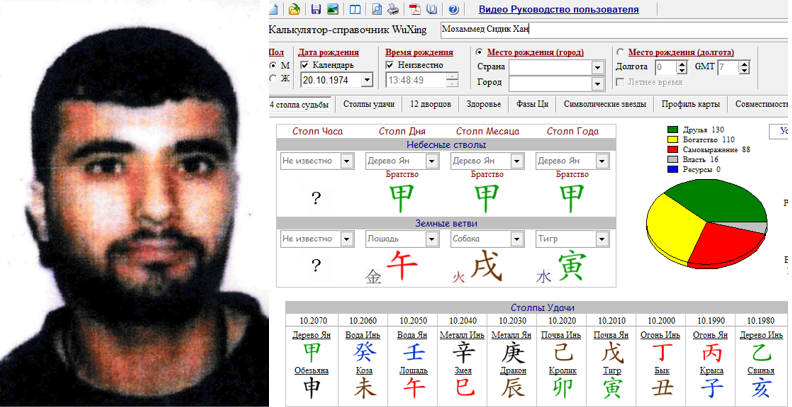Screen dimensions: 792x407
Task: Select Место рождения (город) radio button
Action: (x=479, y=52)
